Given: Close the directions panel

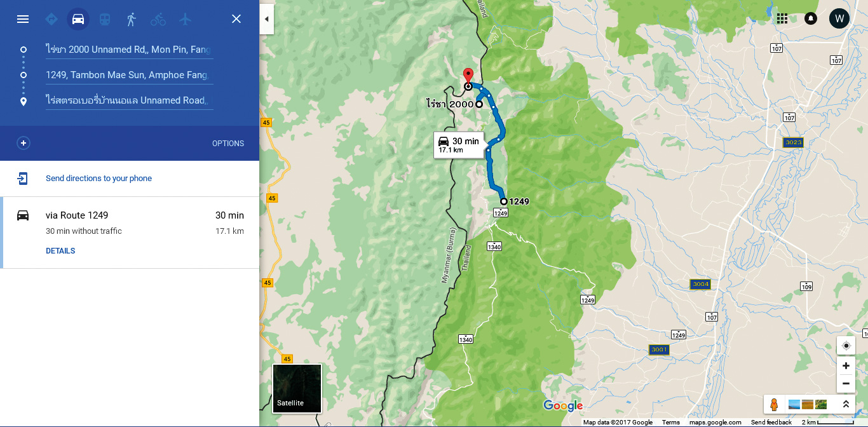Looking at the screenshot, I should click(236, 19).
